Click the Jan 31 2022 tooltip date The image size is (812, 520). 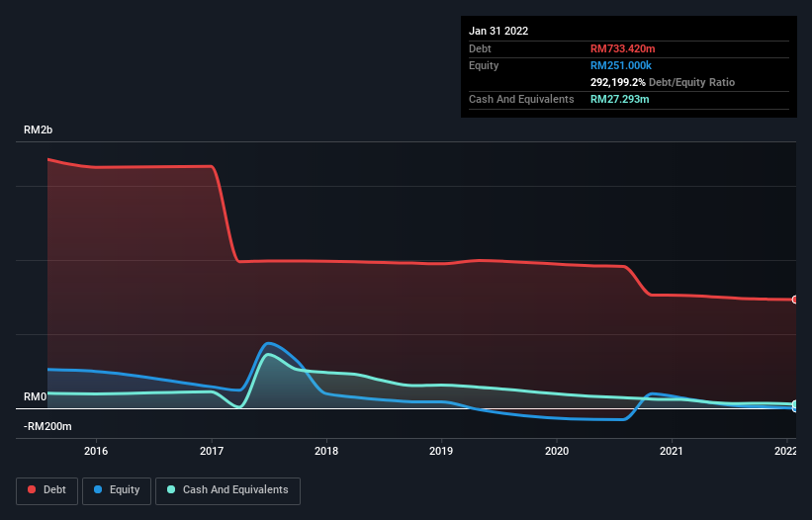tap(498, 31)
